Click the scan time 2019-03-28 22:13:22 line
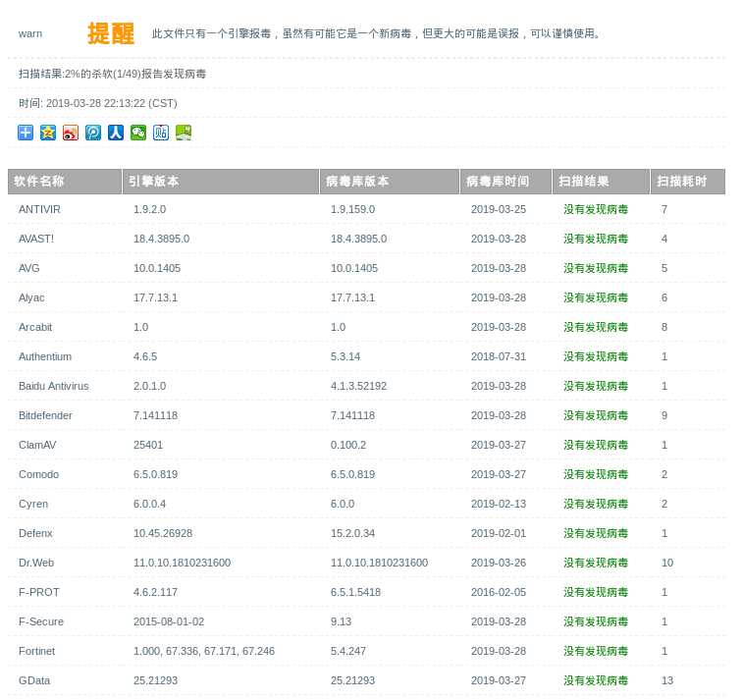Image resolution: width=743 pixels, height=700 pixels. (97, 103)
